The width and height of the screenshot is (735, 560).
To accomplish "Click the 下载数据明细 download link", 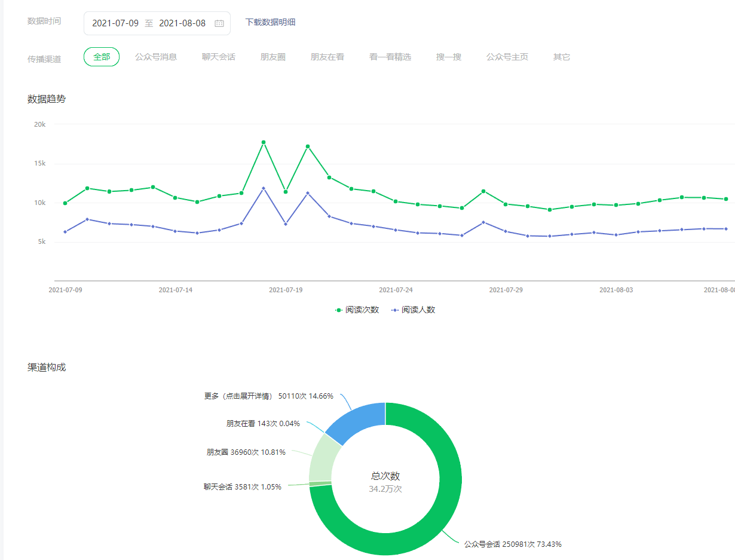I will 270,22.
